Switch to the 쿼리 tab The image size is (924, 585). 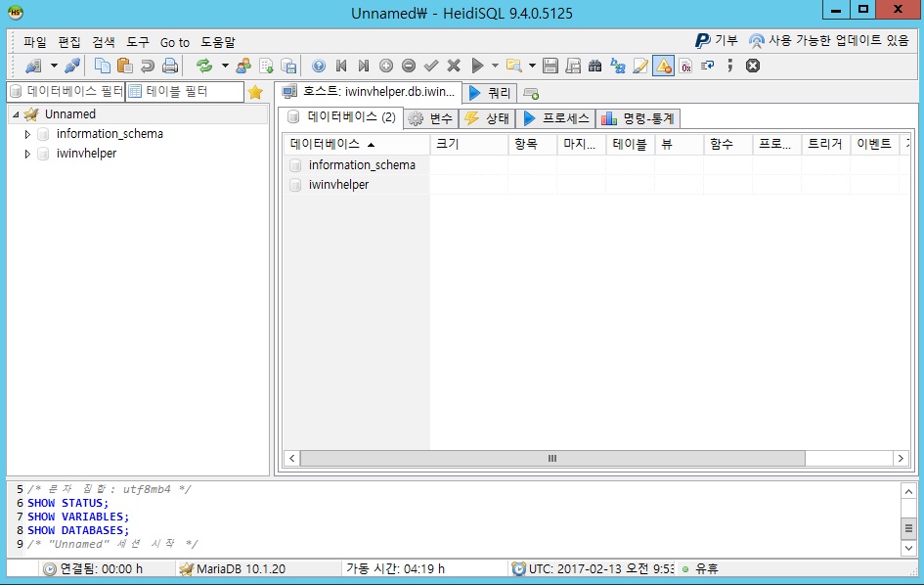point(490,93)
